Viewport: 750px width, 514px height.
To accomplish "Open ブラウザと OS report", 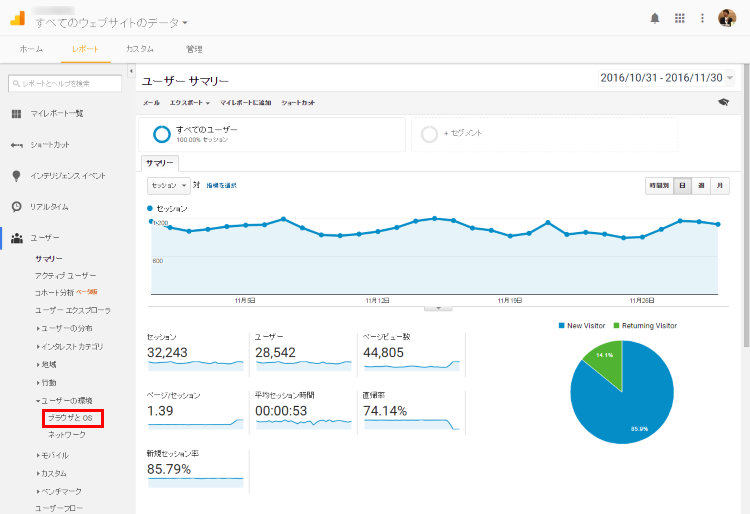I will pyautogui.click(x=70, y=417).
